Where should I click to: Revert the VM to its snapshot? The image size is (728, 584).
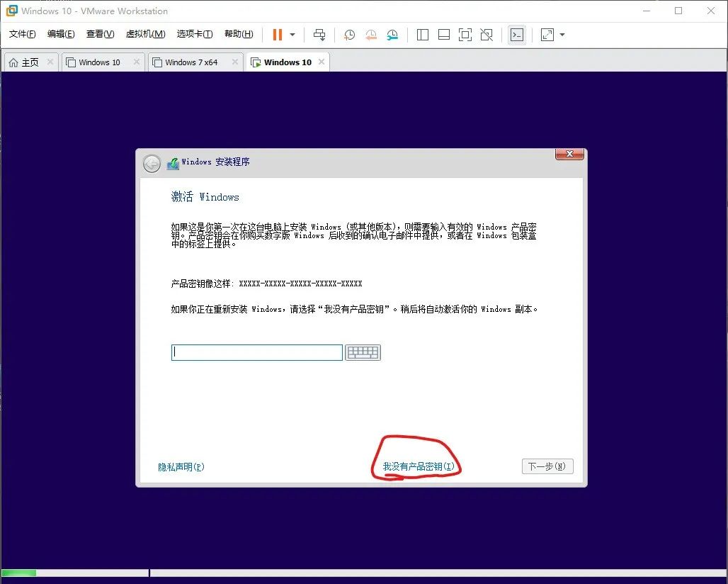371,34
